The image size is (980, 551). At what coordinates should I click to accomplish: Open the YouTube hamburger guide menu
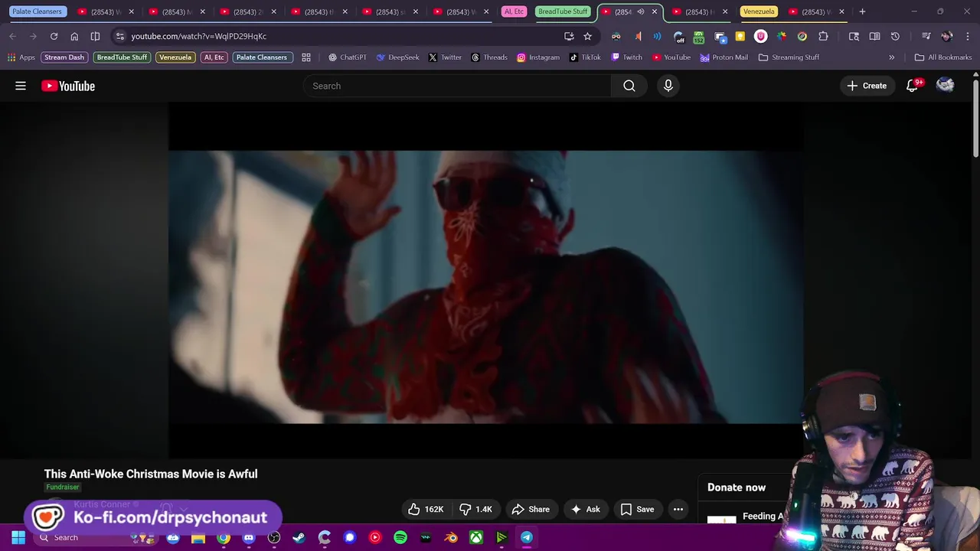(21, 86)
